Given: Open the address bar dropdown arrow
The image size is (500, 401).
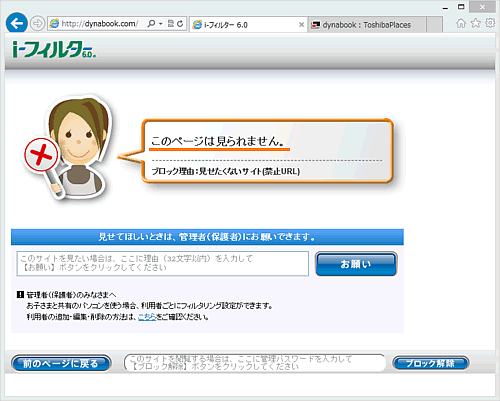Looking at the screenshot, I should 160,24.
